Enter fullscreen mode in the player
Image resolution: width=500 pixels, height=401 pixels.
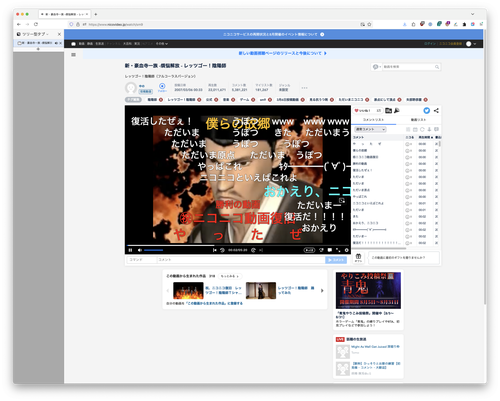338,250
